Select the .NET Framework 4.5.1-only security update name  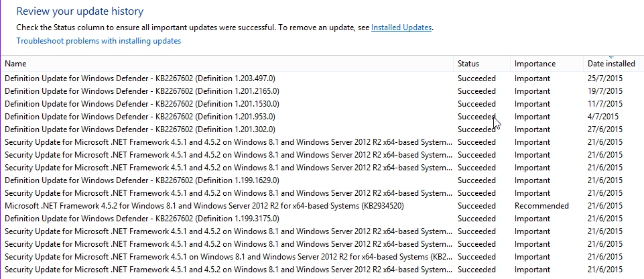[229, 257]
